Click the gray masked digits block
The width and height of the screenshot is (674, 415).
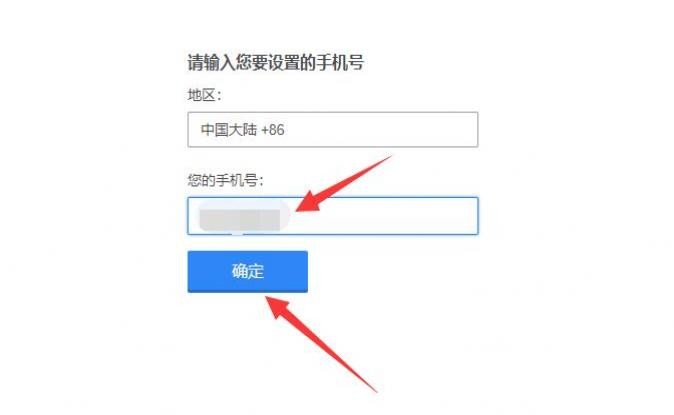click(x=240, y=220)
